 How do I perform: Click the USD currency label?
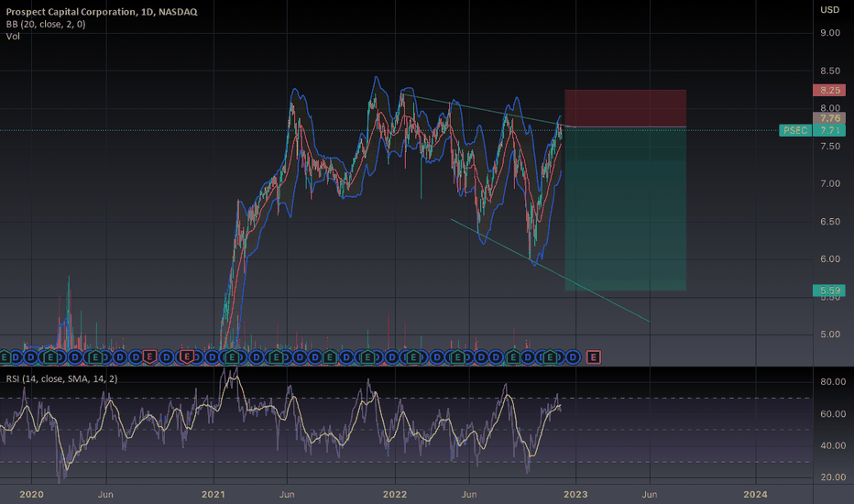(830, 10)
